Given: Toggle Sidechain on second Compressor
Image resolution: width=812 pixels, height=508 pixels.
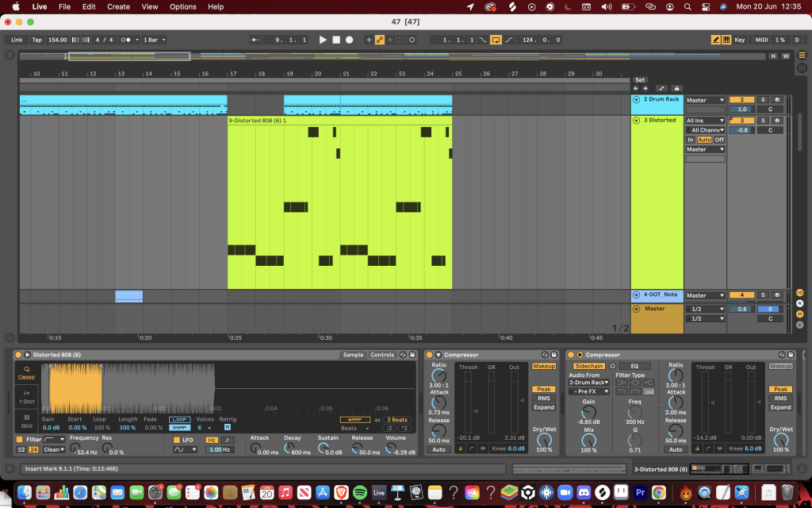Looking at the screenshot, I should click(588, 366).
